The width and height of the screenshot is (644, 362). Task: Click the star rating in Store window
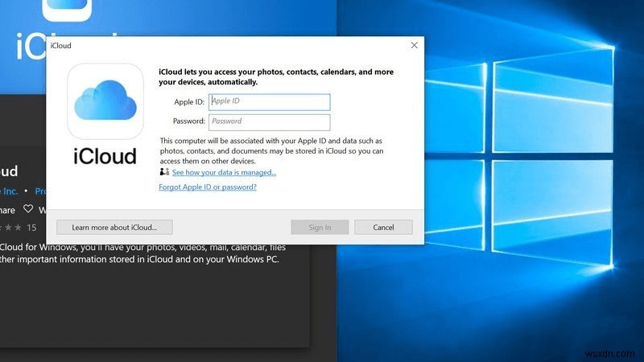coord(10,228)
